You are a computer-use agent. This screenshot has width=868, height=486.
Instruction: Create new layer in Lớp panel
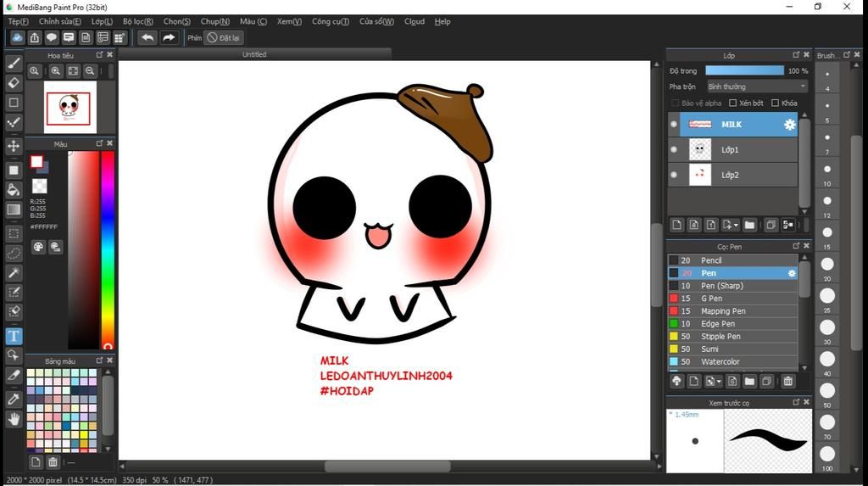(x=676, y=225)
